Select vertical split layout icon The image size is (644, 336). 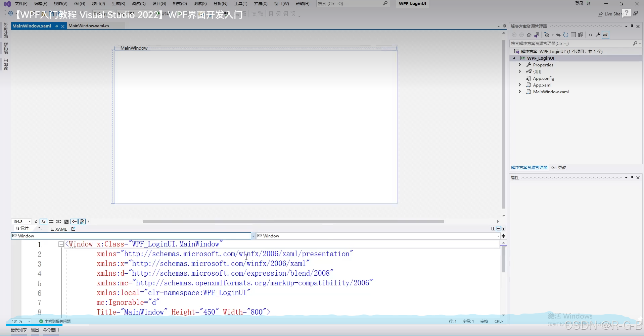tap(493, 229)
